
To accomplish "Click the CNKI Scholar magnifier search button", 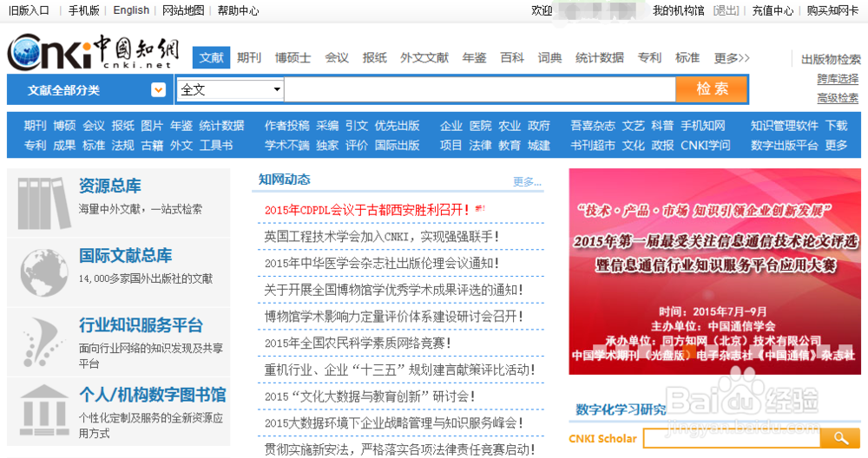I will click(840, 438).
